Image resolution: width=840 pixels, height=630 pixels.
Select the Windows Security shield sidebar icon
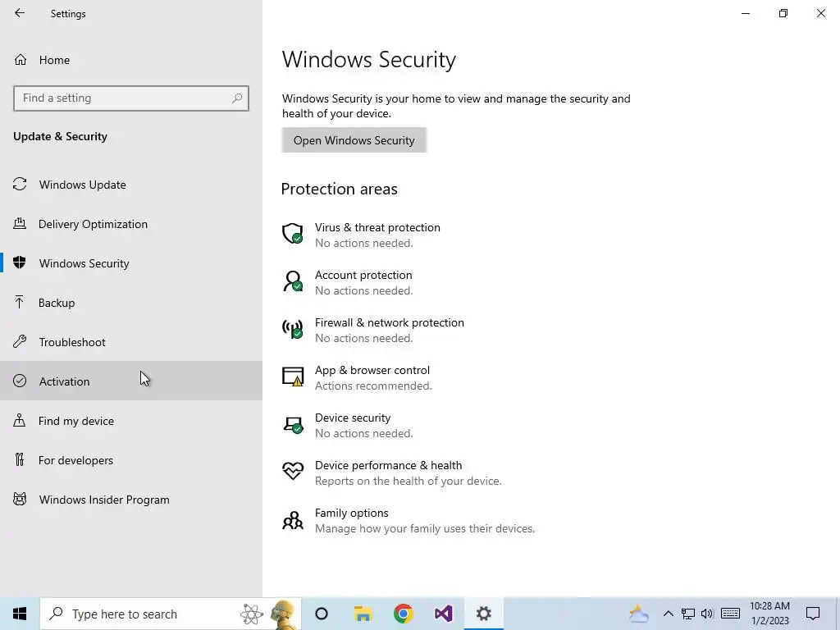(20, 262)
